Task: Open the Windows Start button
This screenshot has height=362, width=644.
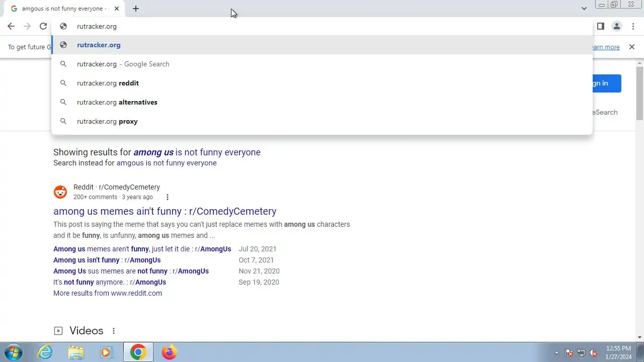Action: tap(13, 352)
